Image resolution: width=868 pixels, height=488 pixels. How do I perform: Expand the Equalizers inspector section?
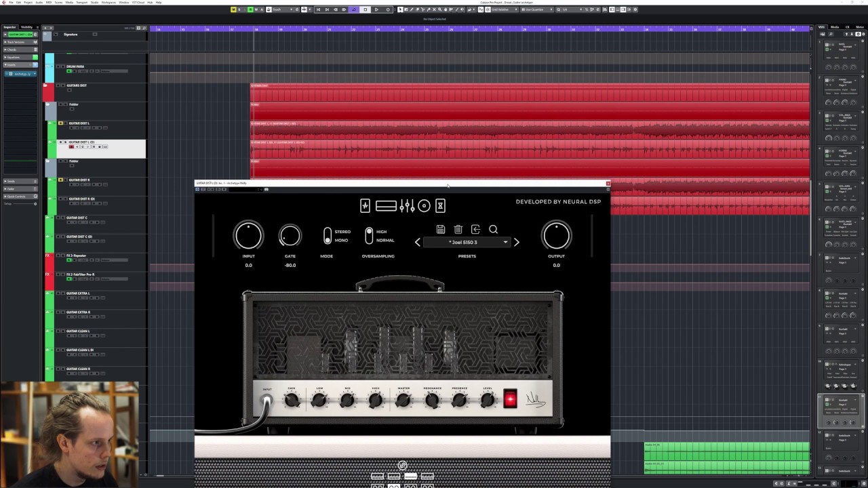pyautogui.click(x=20, y=57)
